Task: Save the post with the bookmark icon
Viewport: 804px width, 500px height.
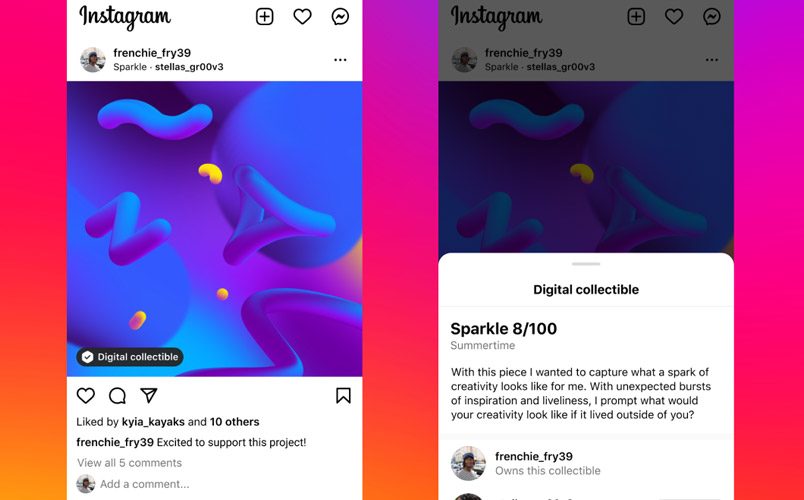Action: coord(344,395)
